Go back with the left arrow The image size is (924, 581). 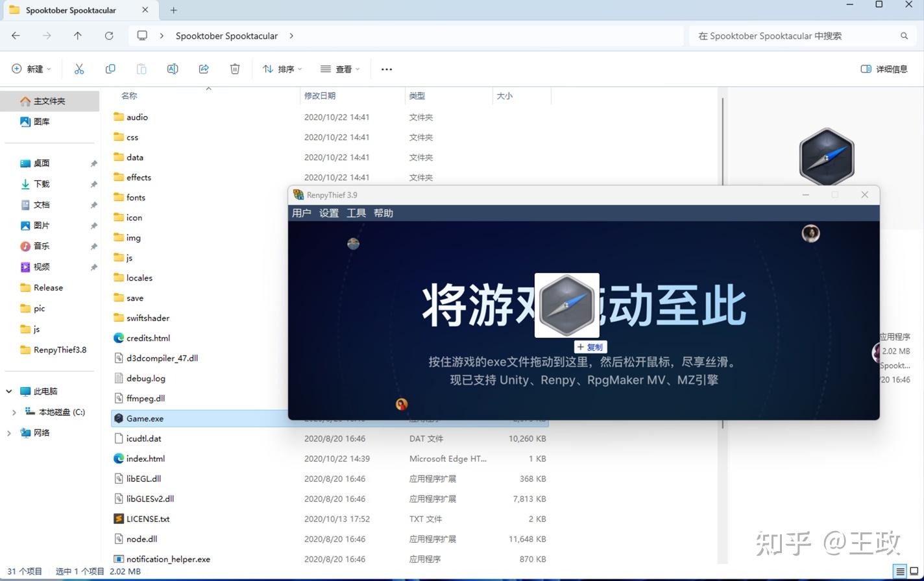coord(16,36)
